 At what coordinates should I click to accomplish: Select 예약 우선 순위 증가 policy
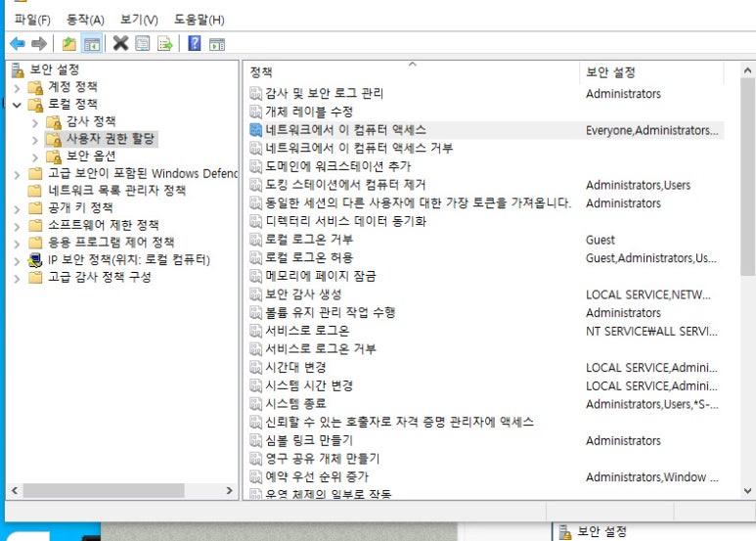[316, 476]
